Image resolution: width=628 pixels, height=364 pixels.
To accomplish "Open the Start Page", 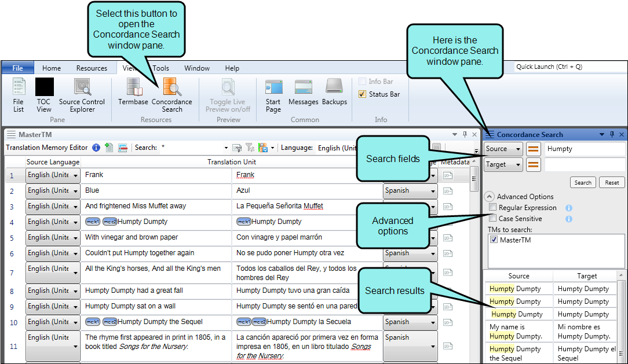I will click(273, 95).
